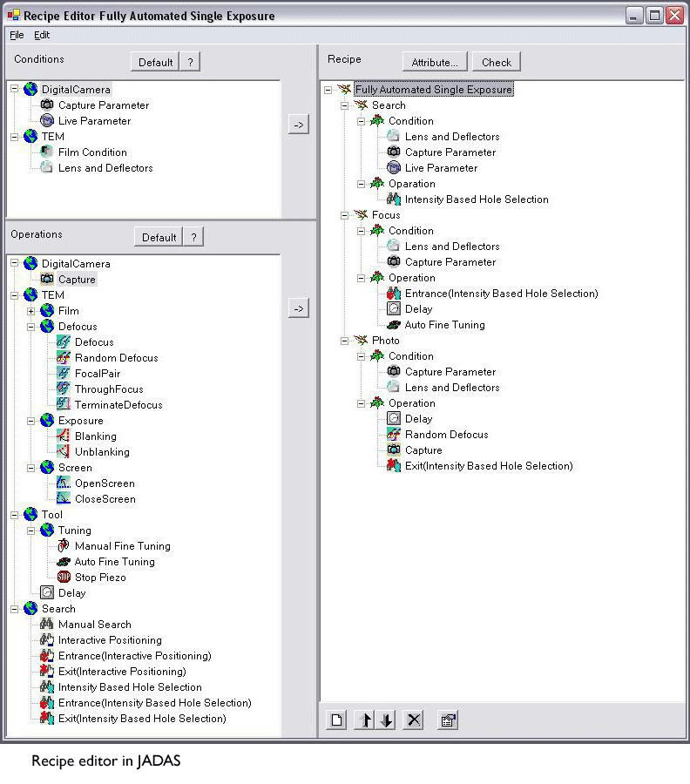Viewport: 690px width, 784px height.
Task: Click Live Parameter icon in Conditions
Action: [47, 120]
